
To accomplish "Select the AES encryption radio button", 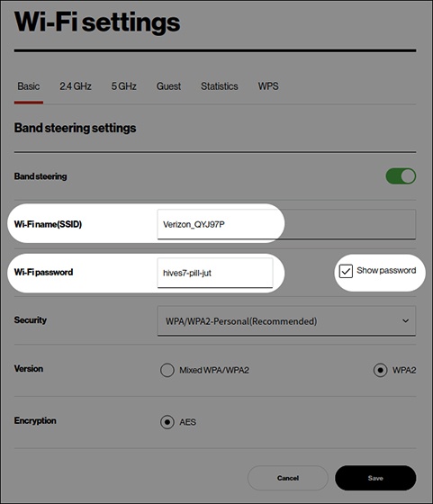I will [167, 422].
